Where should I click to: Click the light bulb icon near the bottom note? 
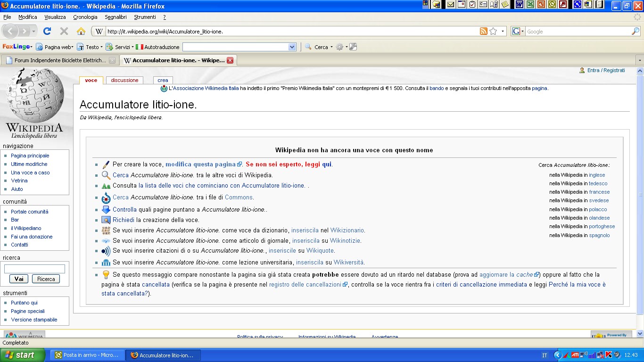click(x=106, y=274)
